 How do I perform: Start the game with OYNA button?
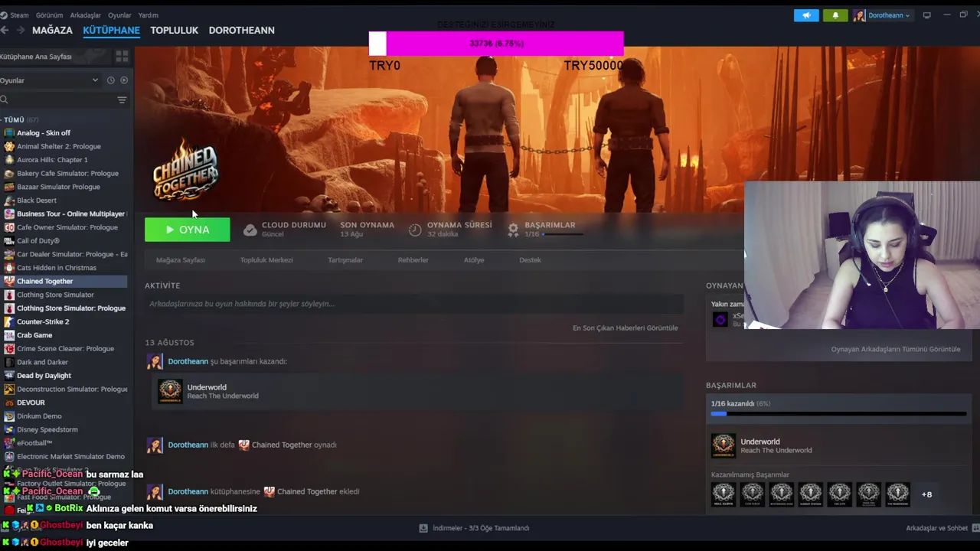point(187,230)
